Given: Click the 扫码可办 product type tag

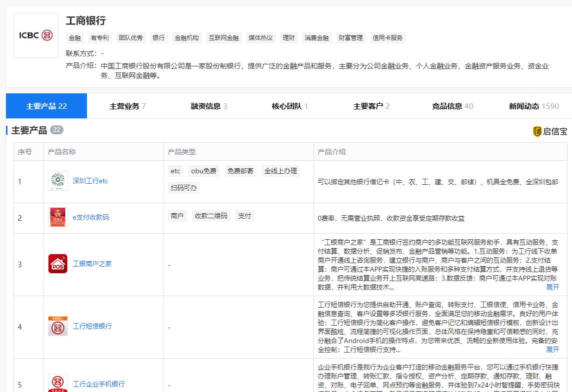Looking at the screenshot, I should point(184,188).
